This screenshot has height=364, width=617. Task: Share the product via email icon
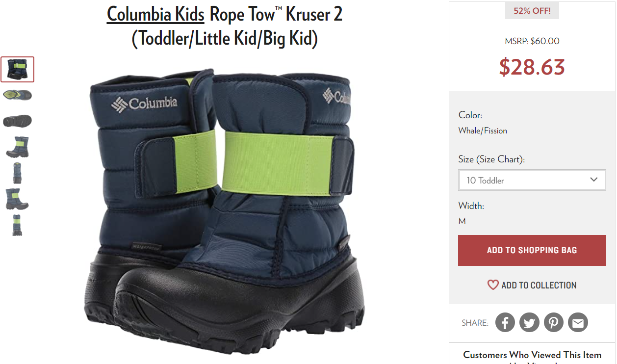(x=578, y=323)
